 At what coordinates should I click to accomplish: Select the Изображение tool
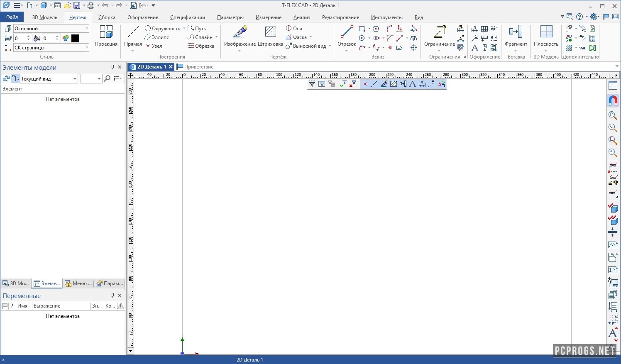[x=240, y=36]
